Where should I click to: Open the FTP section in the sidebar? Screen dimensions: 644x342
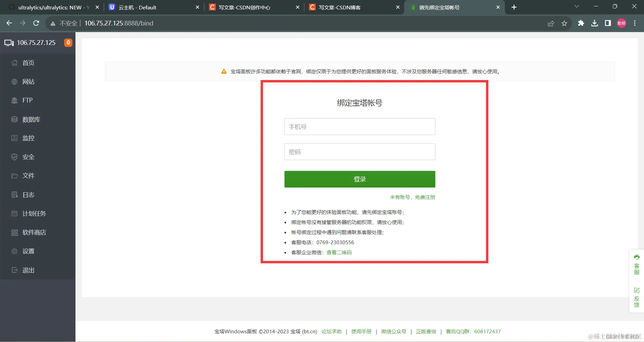pyautogui.click(x=27, y=100)
